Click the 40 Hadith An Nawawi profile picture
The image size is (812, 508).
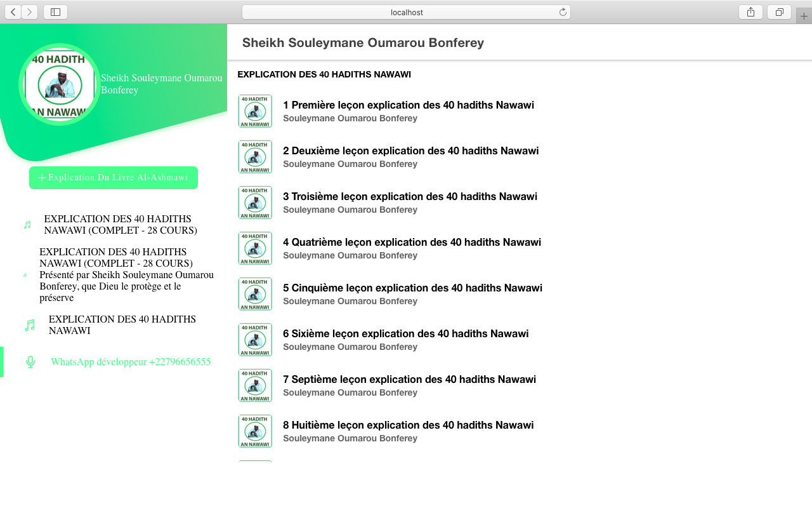coord(60,84)
